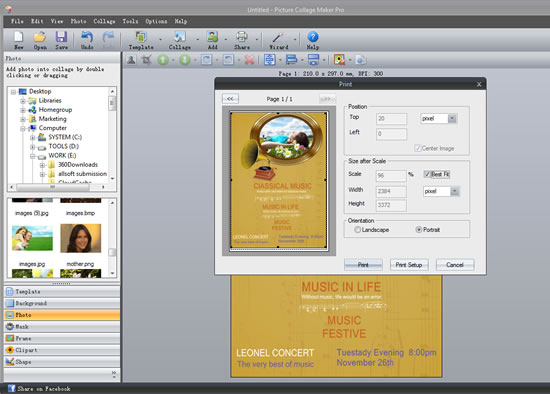550x394 pixels.
Task: Delete selection with red X icon
Action: pos(249,60)
